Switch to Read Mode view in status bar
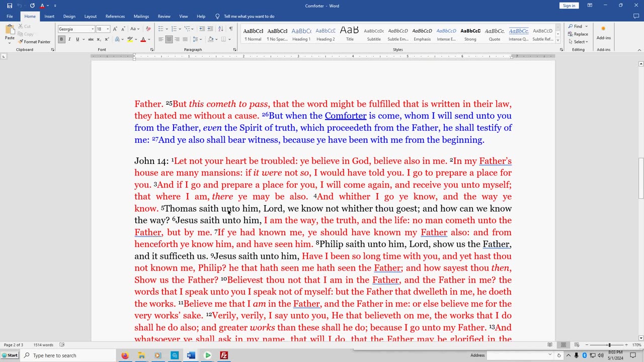Viewport: 644px width, 362px height. pyautogui.click(x=550, y=345)
